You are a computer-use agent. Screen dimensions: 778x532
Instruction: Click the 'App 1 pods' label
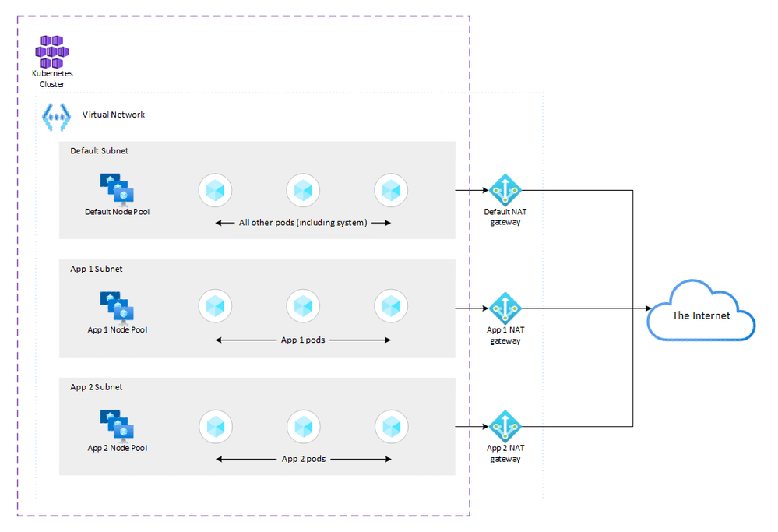(302, 340)
